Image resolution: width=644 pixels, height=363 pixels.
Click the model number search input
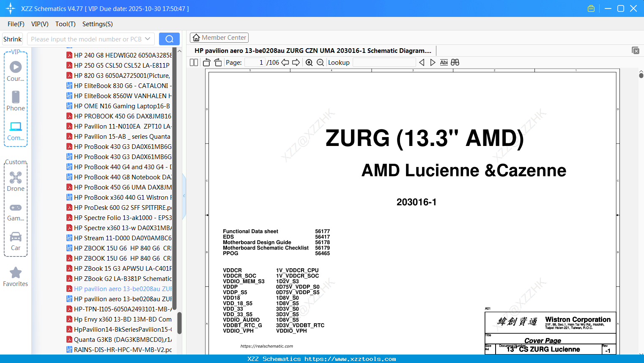coord(86,39)
